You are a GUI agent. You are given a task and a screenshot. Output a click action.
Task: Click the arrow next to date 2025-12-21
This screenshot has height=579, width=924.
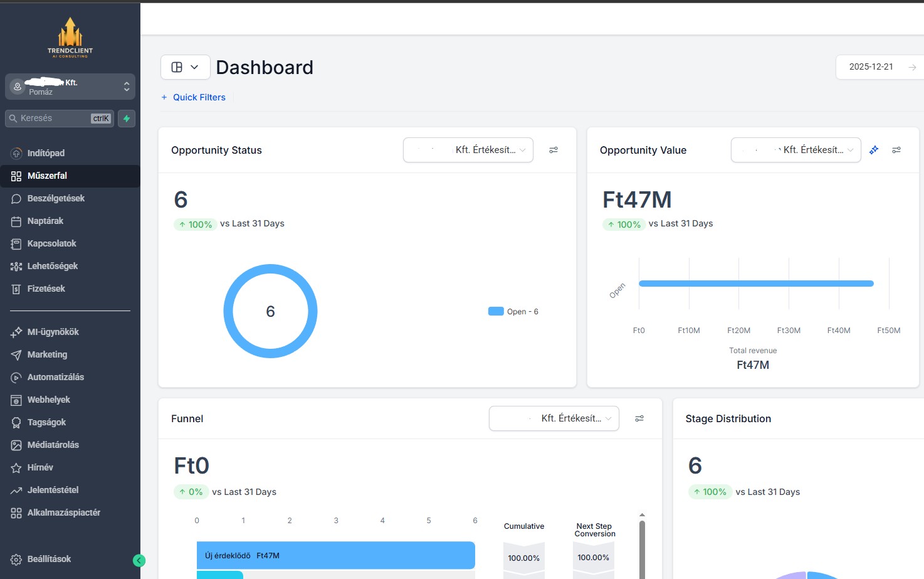(x=912, y=67)
